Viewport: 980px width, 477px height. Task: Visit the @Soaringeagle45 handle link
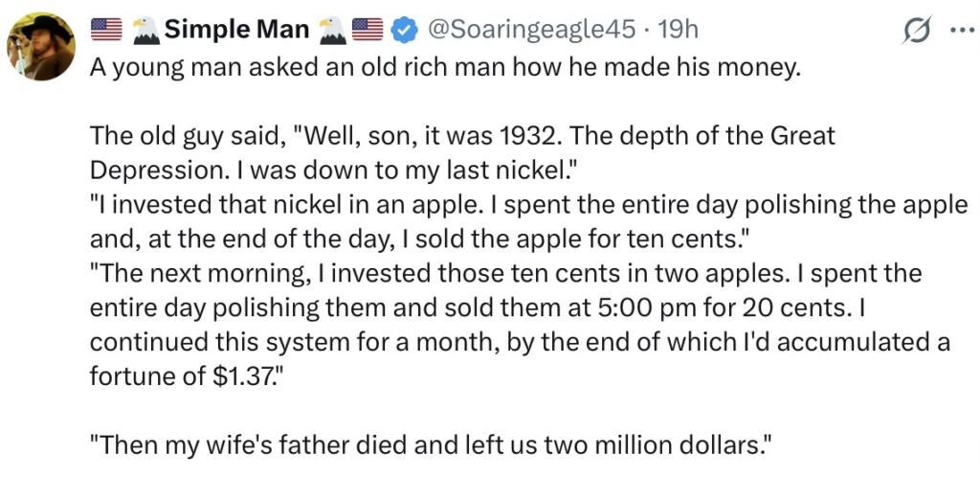coord(529,31)
